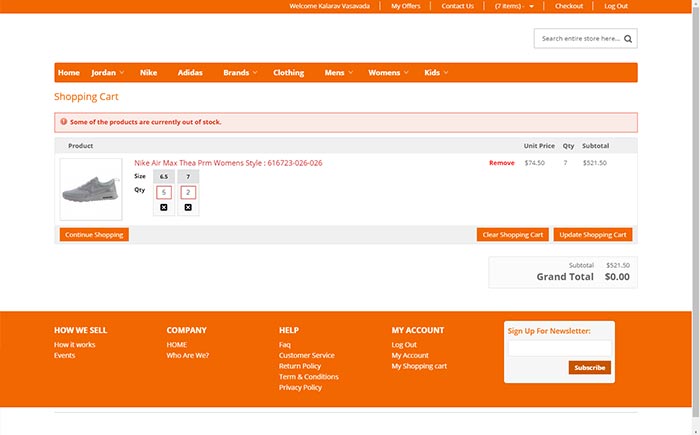This screenshot has height=435, width=700.
Task: Open the Events footer link
Action: click(64, 355)
